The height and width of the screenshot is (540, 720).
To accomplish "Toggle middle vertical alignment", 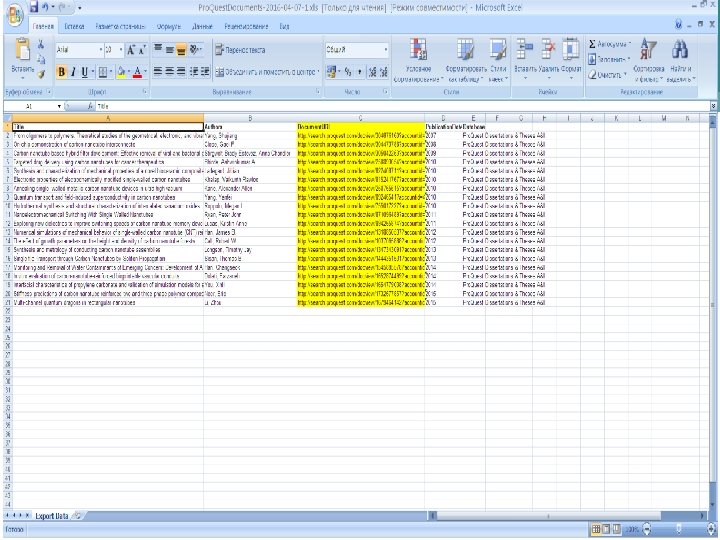I will pos(169,49).
